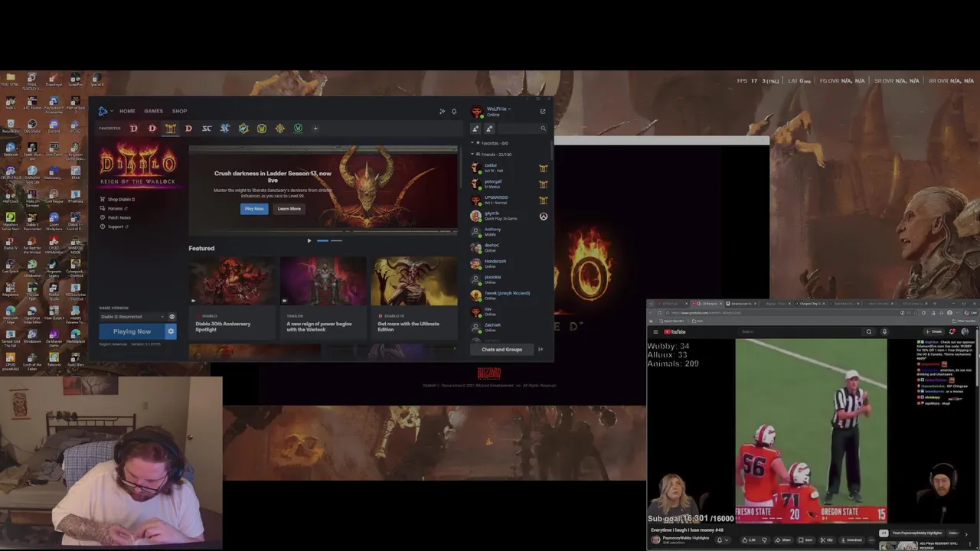Select the All chip on YouTube
980x551 pixels.
[x=884, y=533]
